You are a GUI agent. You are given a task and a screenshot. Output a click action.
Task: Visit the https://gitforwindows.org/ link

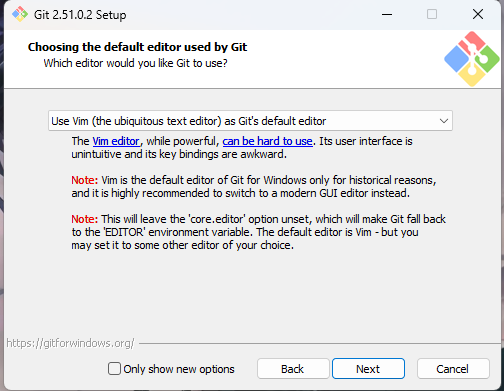[70, 343]
